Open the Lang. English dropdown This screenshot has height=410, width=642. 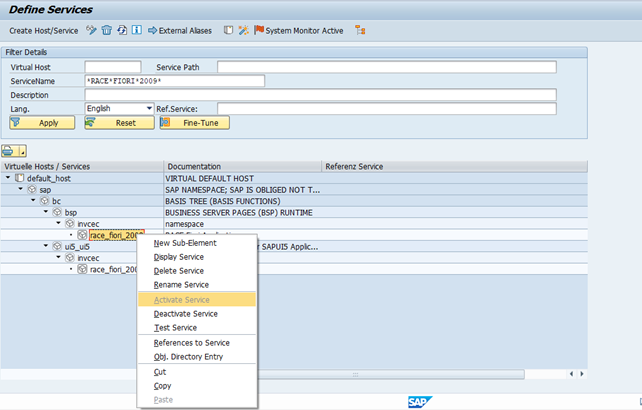[149, 108]
